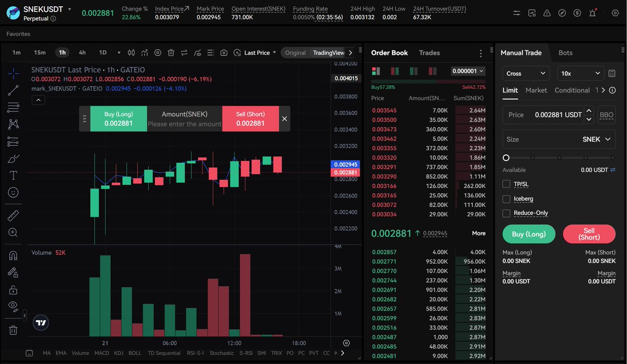Enable the TP/SL checkbox
This screenshot has width=627, height=364.
[506, 184]
